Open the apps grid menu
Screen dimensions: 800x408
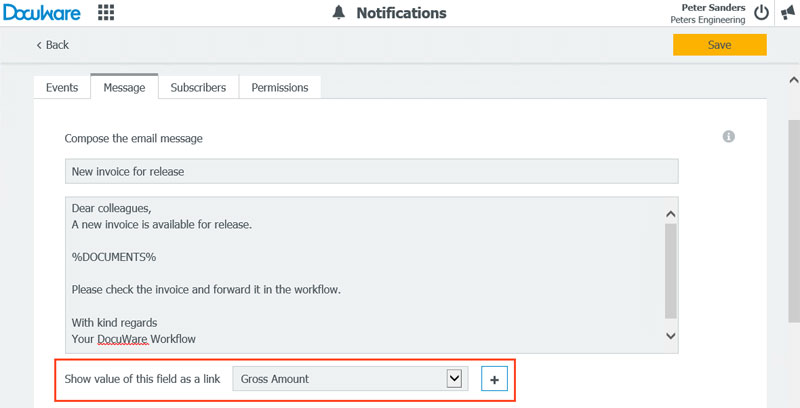coord(105,13)
